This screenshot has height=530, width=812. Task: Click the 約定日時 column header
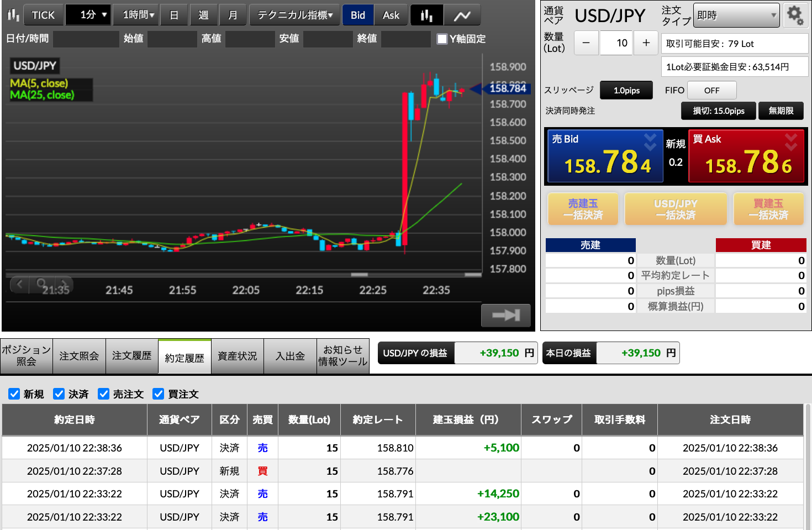pos(75,419)
